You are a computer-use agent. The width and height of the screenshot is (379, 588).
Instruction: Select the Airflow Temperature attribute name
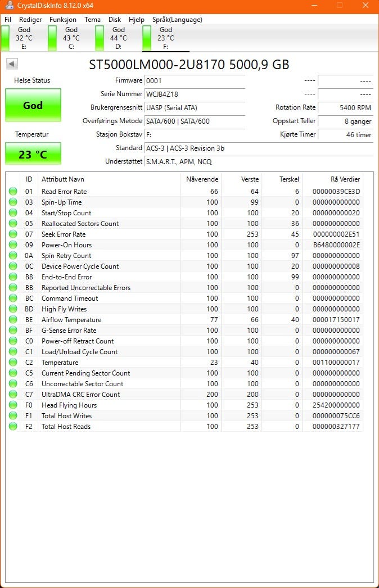pos(71,319)
